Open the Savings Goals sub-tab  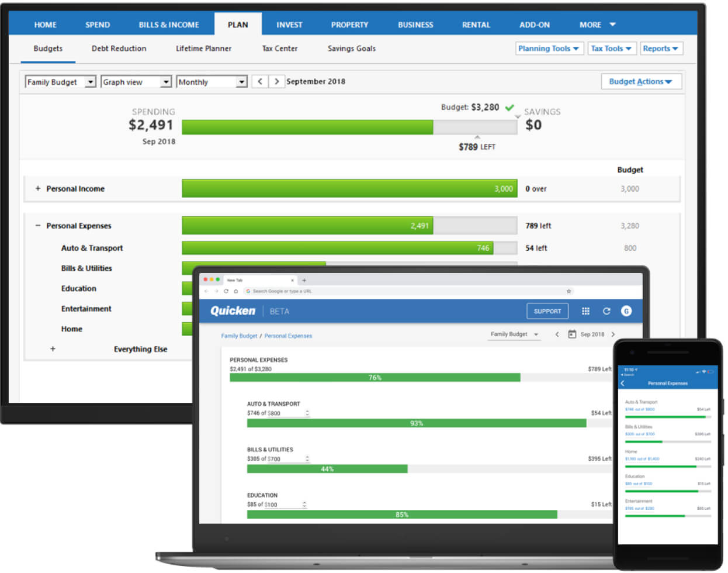352,49
